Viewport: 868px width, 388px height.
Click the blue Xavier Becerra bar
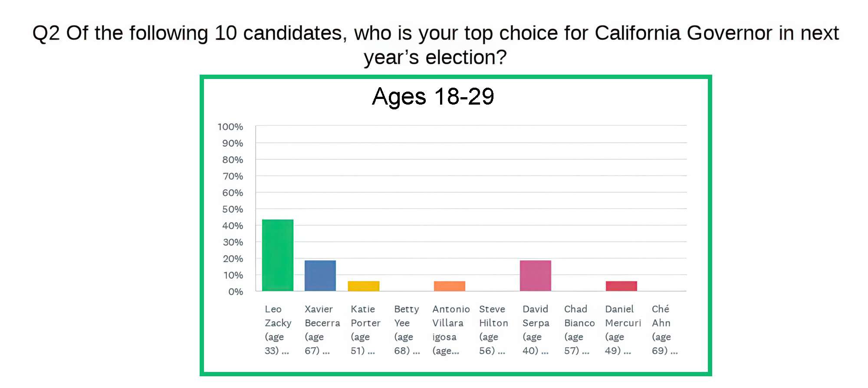point(320,276)
